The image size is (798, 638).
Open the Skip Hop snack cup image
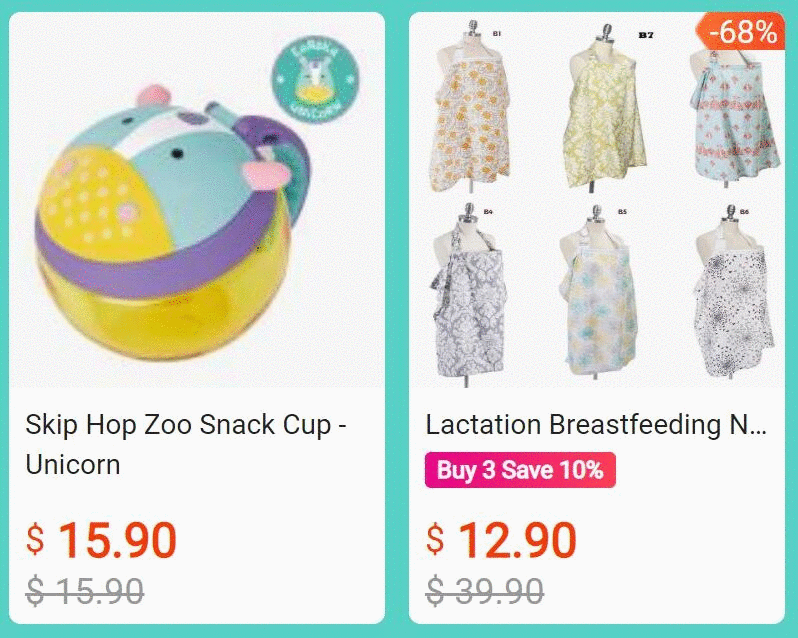click(197, 200)
